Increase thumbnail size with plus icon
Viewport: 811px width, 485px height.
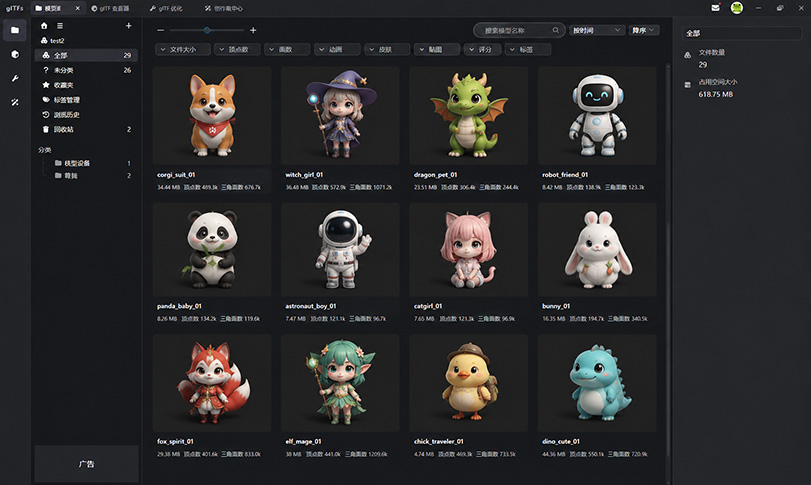tap(253, 30)
